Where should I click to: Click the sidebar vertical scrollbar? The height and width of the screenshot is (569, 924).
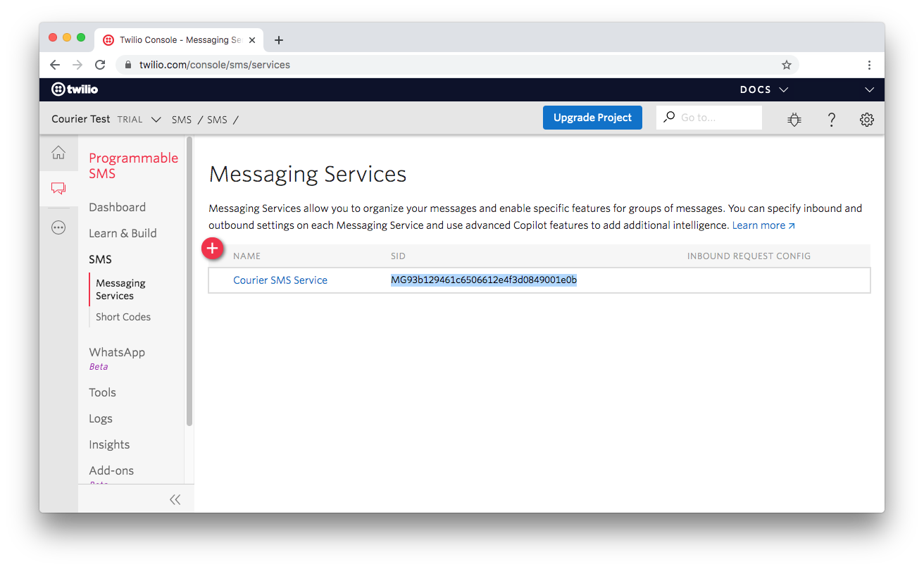(x=189, y=282)
